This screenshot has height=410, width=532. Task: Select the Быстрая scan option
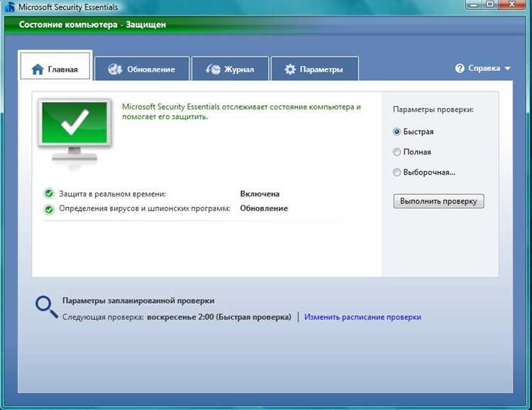point(397,132)
